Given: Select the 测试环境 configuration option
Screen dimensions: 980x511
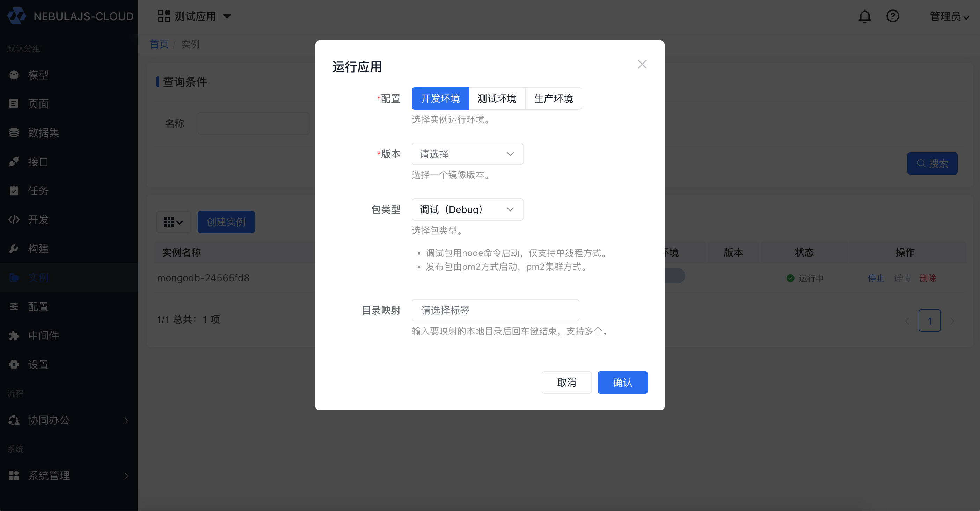Looking at the screenshot, I should pos(497,98).
